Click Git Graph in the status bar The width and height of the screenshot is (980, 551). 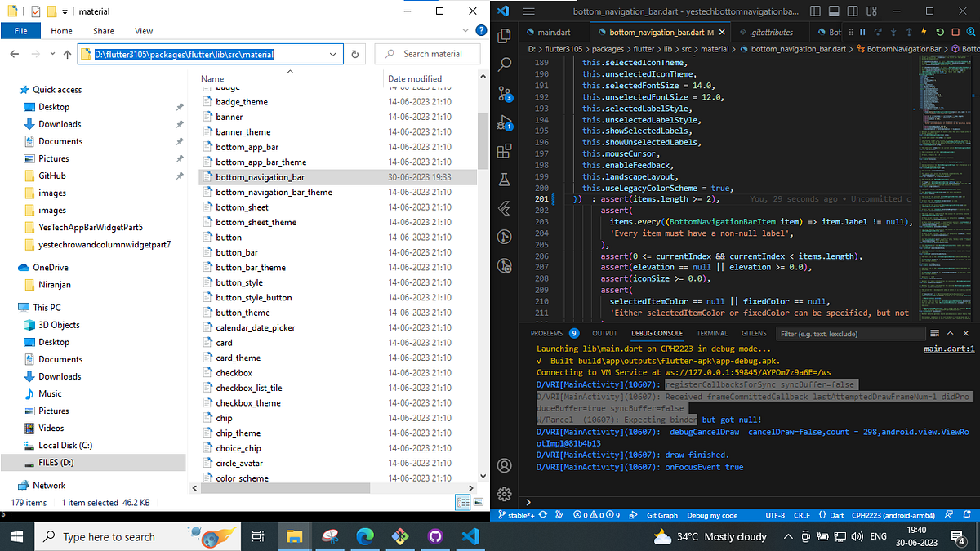click(x=661, y=515)
